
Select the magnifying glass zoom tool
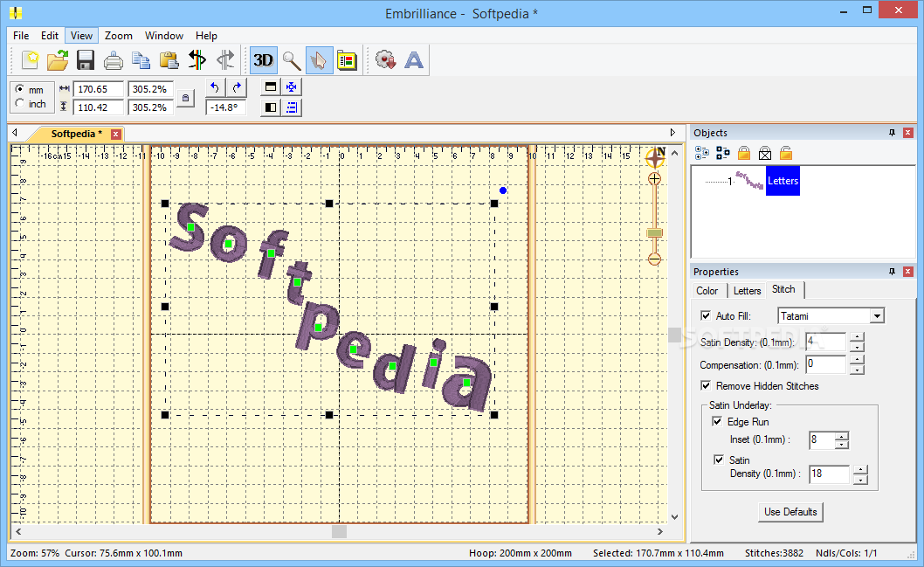291,60
